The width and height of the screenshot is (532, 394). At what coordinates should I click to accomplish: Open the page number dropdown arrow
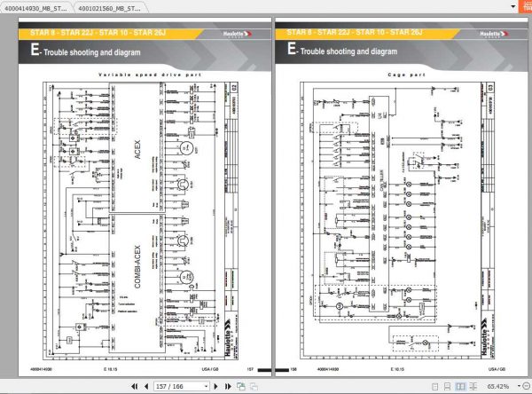206,386
